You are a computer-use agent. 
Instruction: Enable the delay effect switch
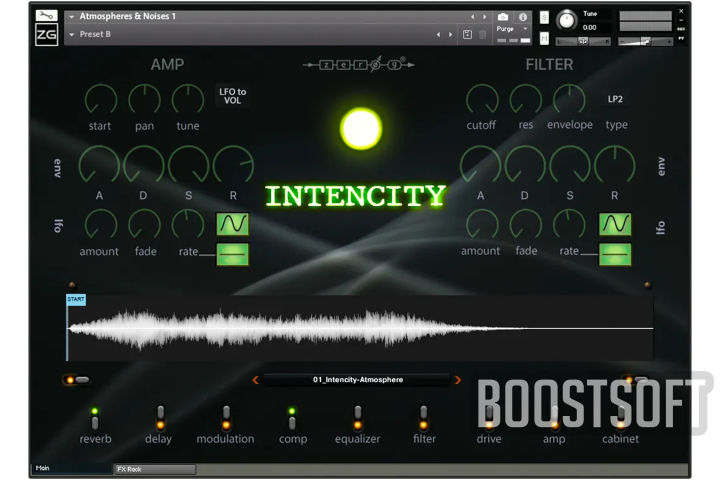click(x=160, y=419)
